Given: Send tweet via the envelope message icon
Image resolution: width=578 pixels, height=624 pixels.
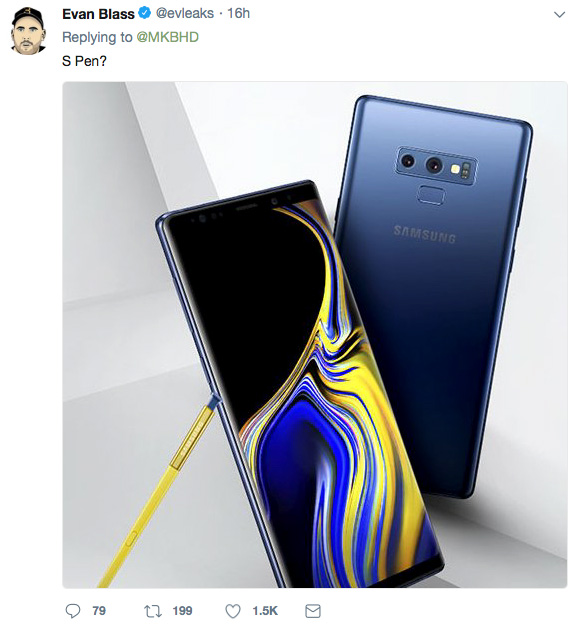Looking at the screenshot, I should [313, 611].
